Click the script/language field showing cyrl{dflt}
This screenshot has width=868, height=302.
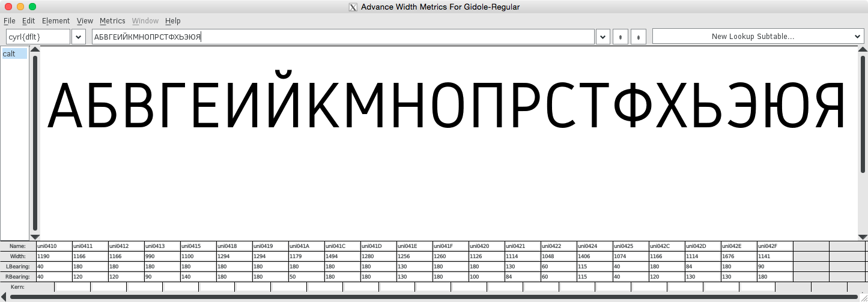38,37
